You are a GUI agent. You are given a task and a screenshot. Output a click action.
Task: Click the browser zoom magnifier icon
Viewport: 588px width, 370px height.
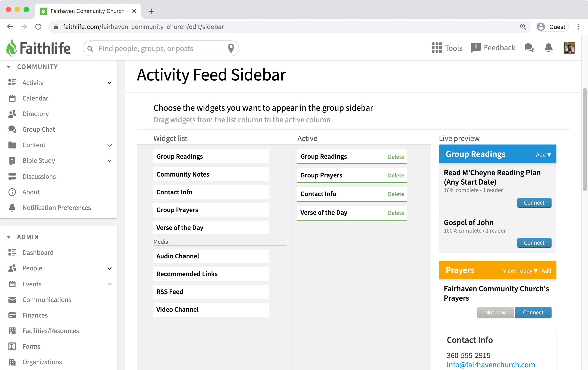tap(523, 27)
